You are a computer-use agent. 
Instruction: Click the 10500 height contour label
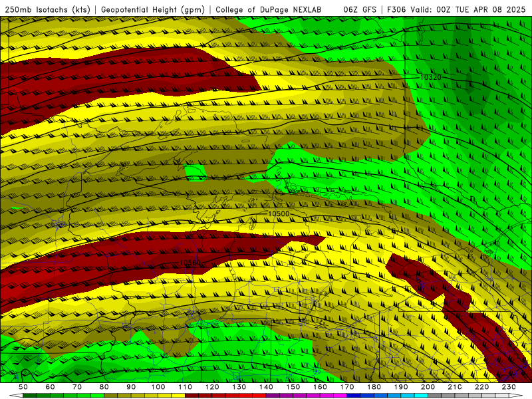[x=279, y=213]
